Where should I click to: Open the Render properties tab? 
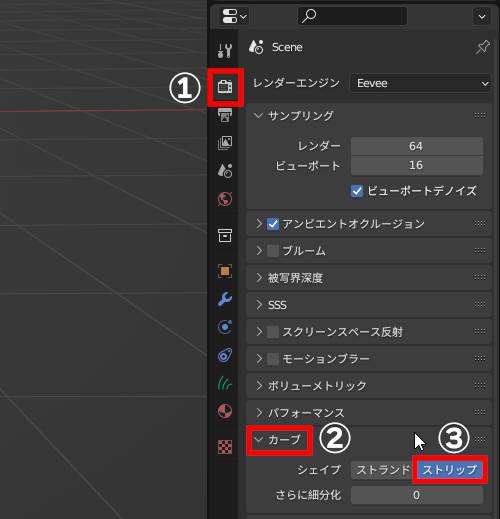pos(225,87)
